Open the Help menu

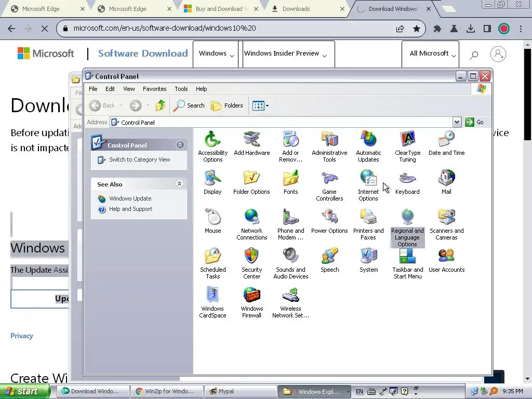(x=201, y=89)
